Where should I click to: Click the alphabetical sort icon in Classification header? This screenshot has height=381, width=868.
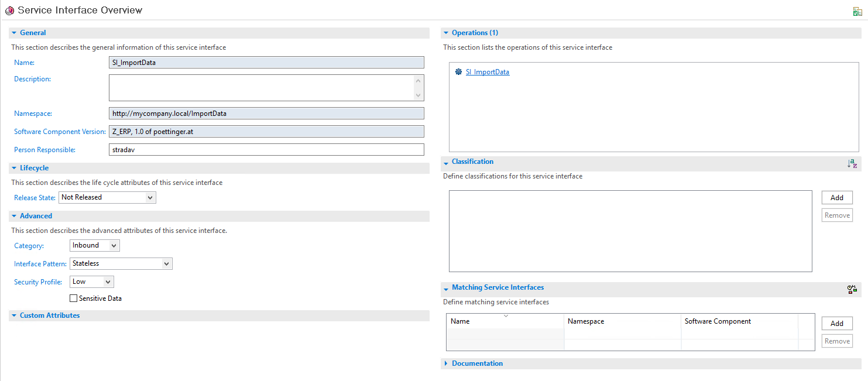pos(852,164)
